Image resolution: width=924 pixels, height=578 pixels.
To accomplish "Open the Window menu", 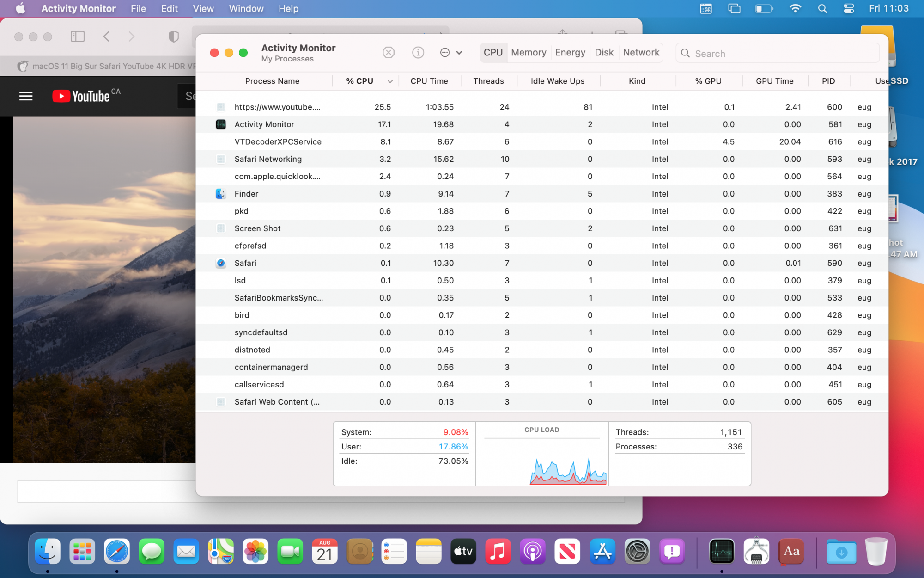I will tap(246, 8).
